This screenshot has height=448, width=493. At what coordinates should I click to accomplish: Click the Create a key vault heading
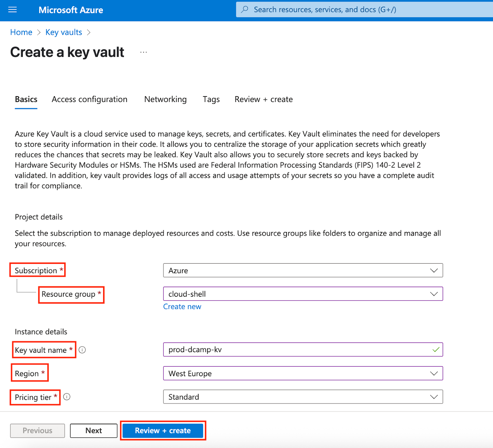click(67, 52)
